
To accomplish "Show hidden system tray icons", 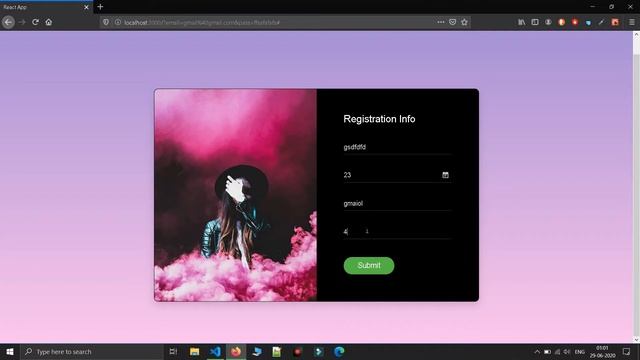I will pyautogui.click(x=537, y=351).
